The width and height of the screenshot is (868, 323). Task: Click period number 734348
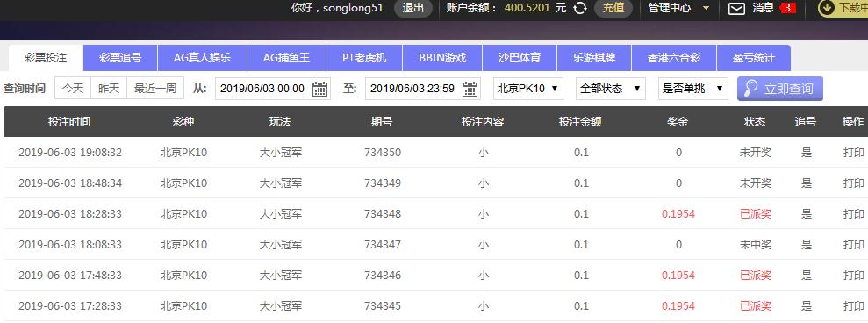click(383, 214)
